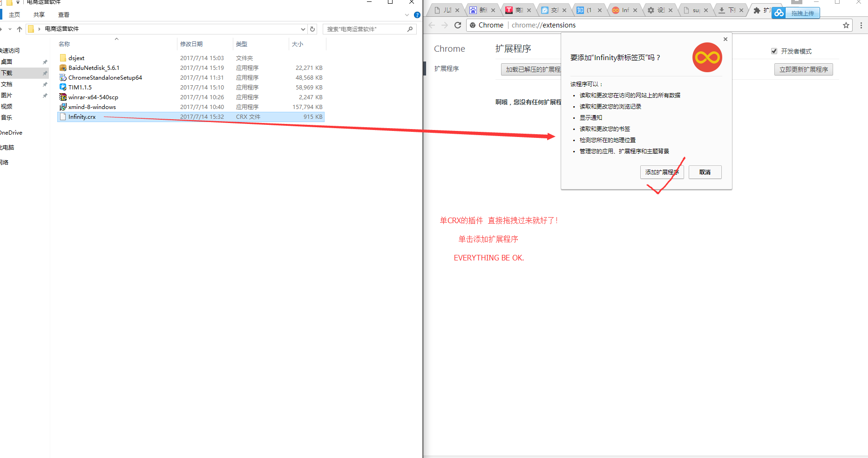Screen dimensions: 868x458
Task: Click the breadcrumb chevron before 电商运营软件
Action: coord(39,29)
